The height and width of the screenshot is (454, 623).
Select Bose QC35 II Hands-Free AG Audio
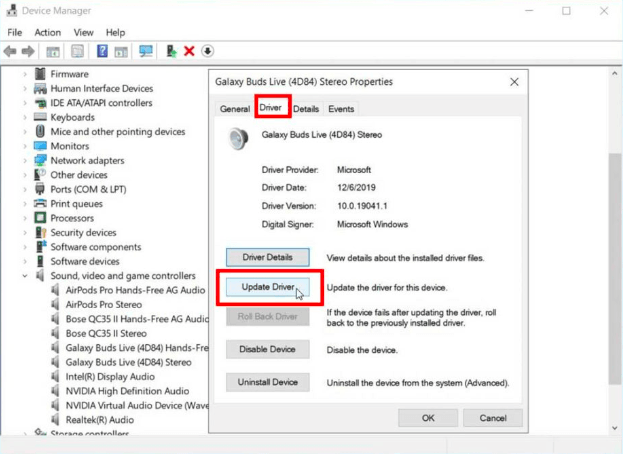[x=137, y=319]
